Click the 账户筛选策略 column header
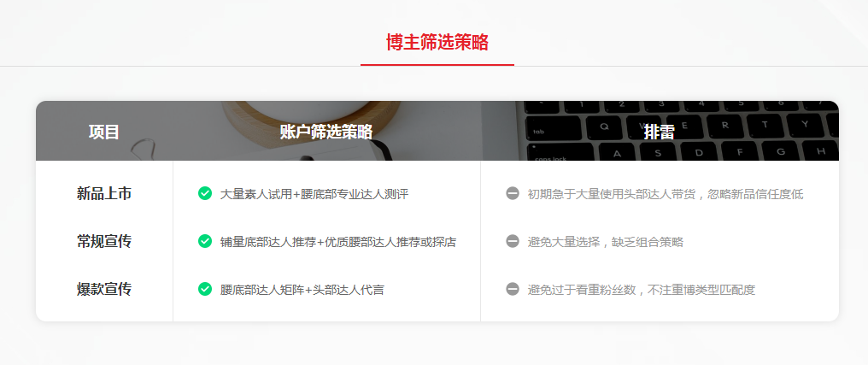The image size is (868, 365). click(326, 132)
